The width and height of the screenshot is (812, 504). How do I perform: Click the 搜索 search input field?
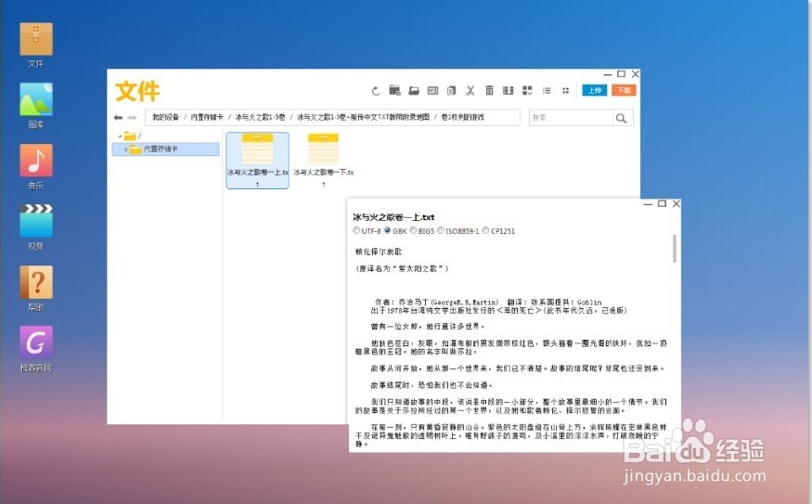click(572, 118)
